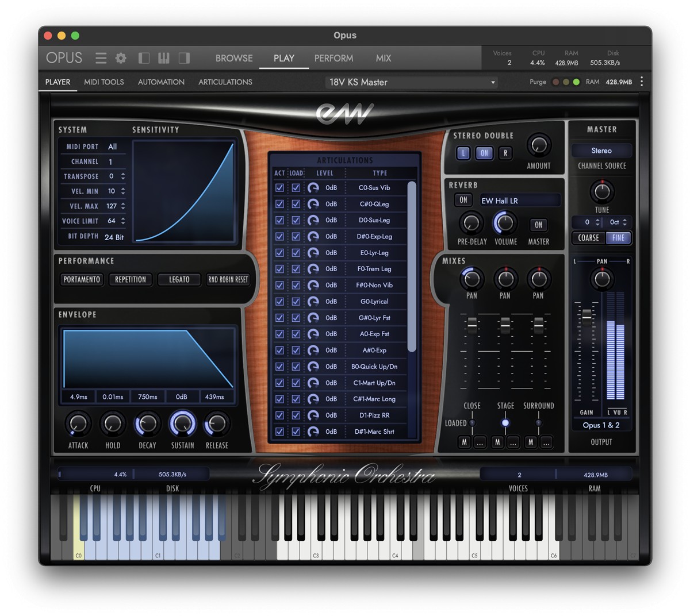This screenshot has height=616, width=690.
Task: Switch to the PERFORM tab
Action: [x=333, y=58]
